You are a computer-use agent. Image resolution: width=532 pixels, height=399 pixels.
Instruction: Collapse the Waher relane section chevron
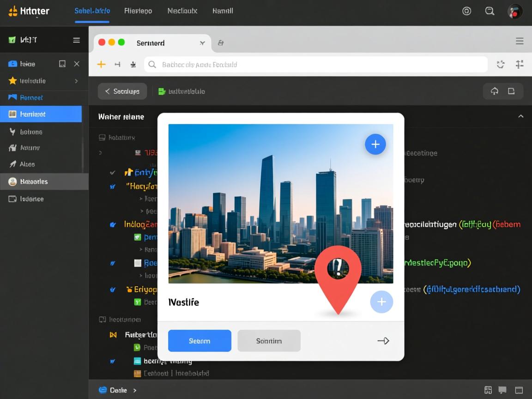520,116
